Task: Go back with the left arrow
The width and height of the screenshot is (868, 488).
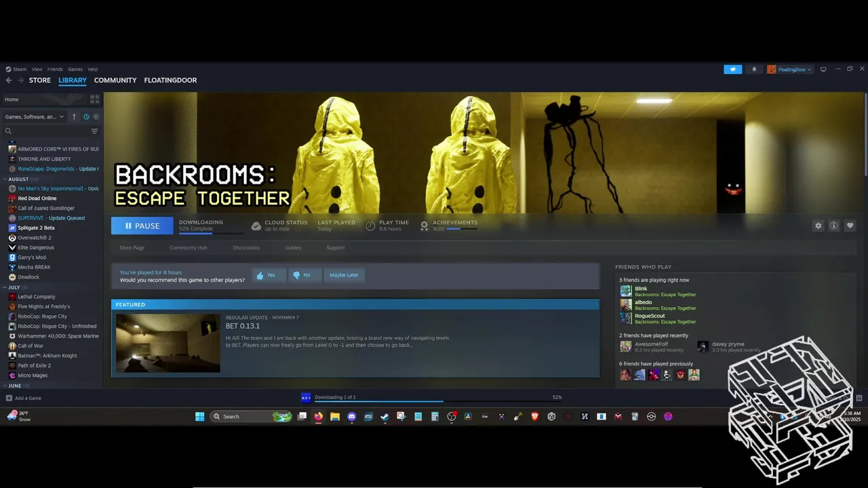Action: tap(9, 80)
